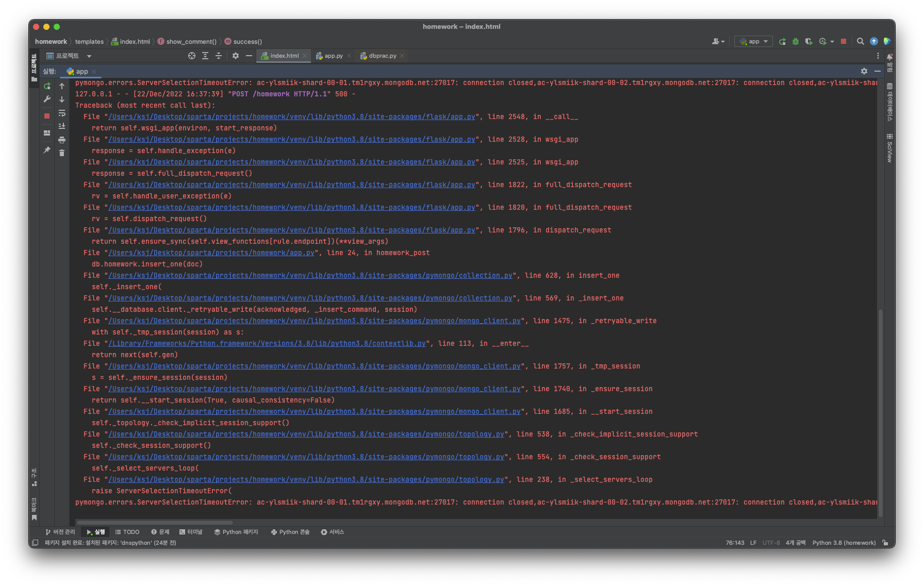The height and width of the screenshot is (586, 924).
Task: Click the blue IDE update arrow icon
Action: tap(874, 41)
